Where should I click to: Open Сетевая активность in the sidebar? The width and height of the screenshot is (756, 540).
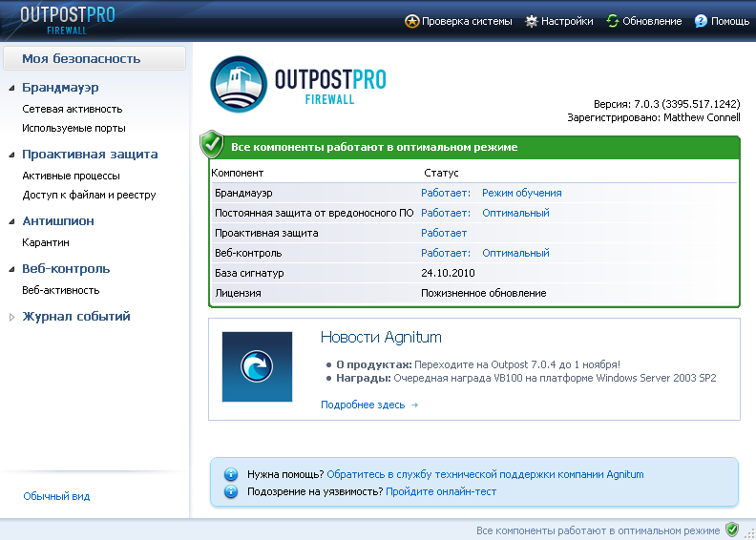[x=73, y=109]
